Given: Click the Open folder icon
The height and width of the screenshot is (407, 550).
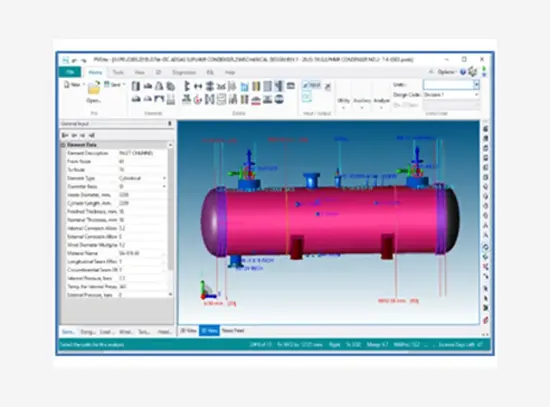Looking at the screenshot, I should 94,88.
